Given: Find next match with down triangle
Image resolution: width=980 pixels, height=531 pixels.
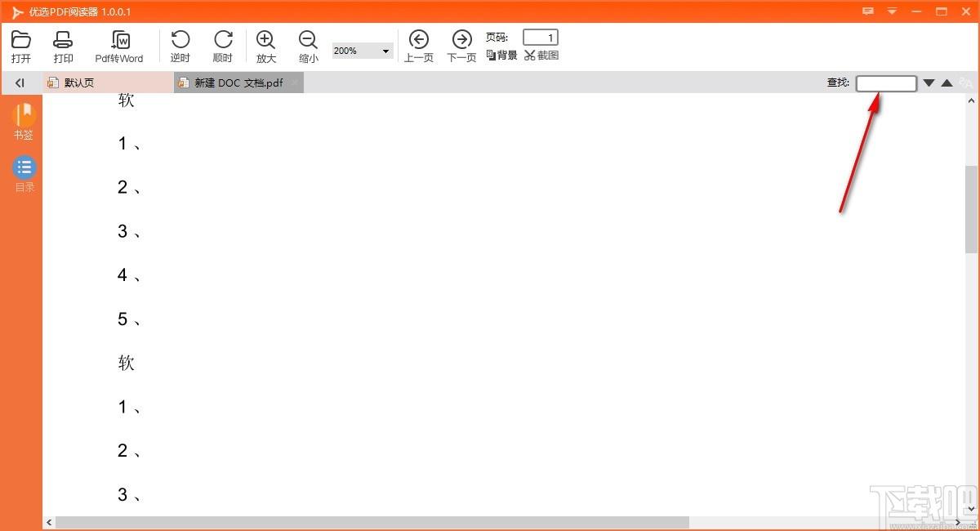Looking at the screenshot, I should (x=929, y=83).
